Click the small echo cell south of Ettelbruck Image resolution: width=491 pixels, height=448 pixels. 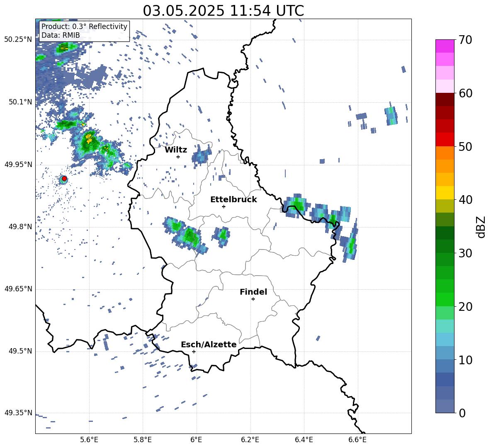tap(222, 237)
